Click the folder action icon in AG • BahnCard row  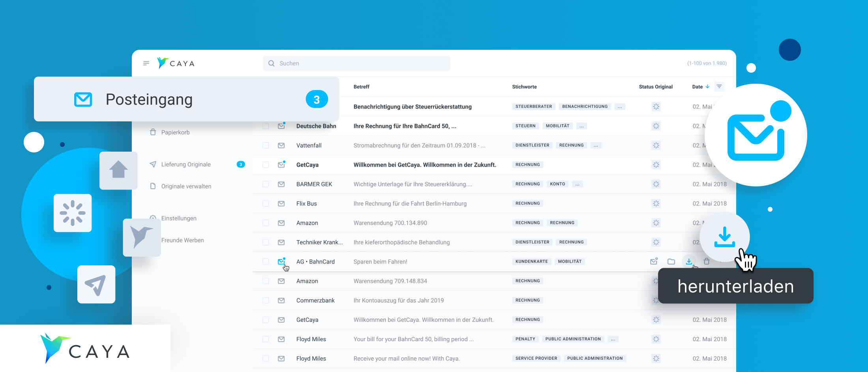(671, 261)
